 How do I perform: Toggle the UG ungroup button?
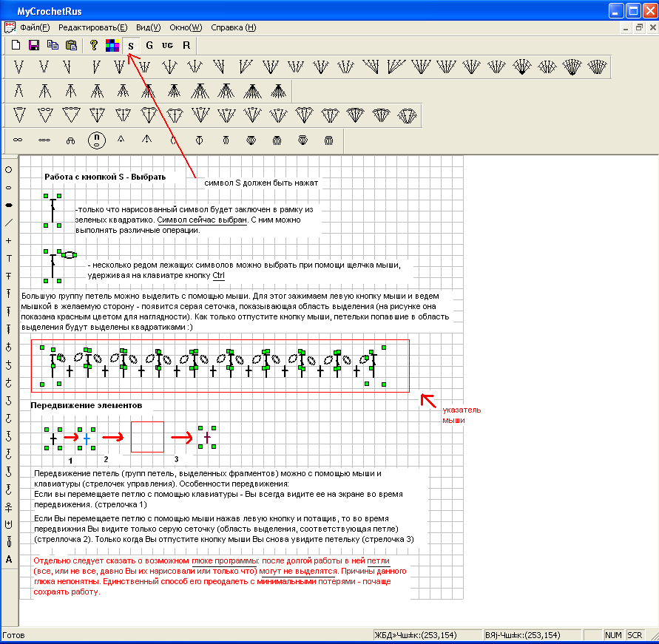point(167,45)
